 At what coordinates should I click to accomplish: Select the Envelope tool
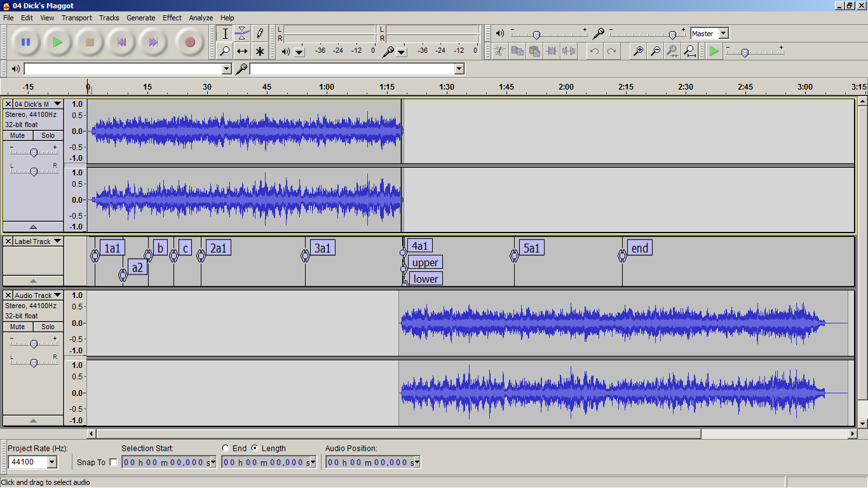(242, 34)
